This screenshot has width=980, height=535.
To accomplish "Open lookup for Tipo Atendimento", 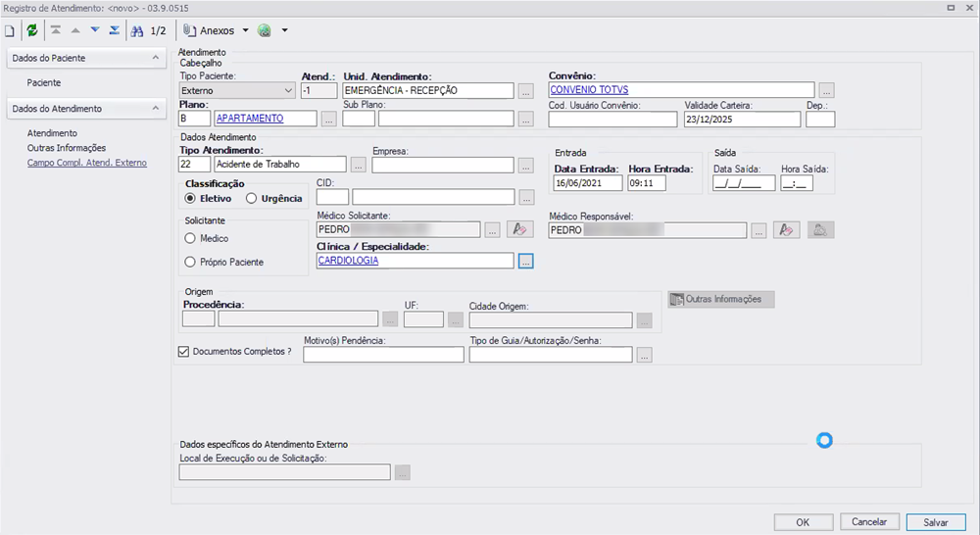I will [358, 165].
